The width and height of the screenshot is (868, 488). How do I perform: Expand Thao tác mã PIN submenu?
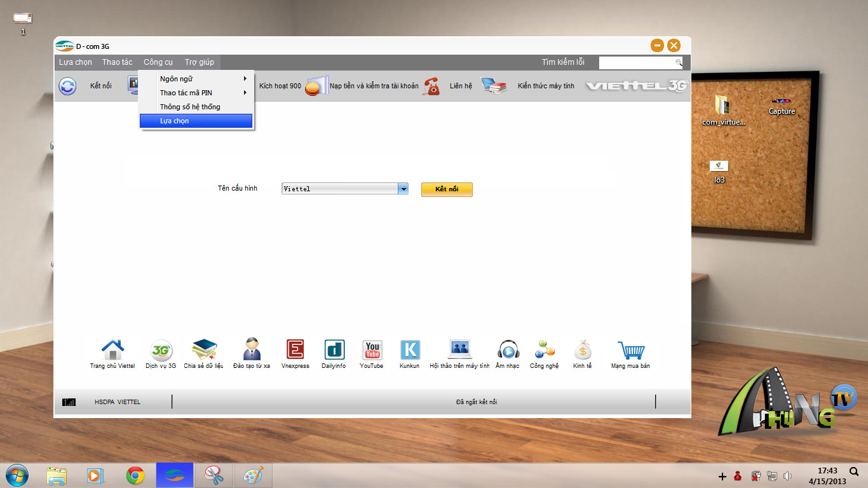coord(196,93)
